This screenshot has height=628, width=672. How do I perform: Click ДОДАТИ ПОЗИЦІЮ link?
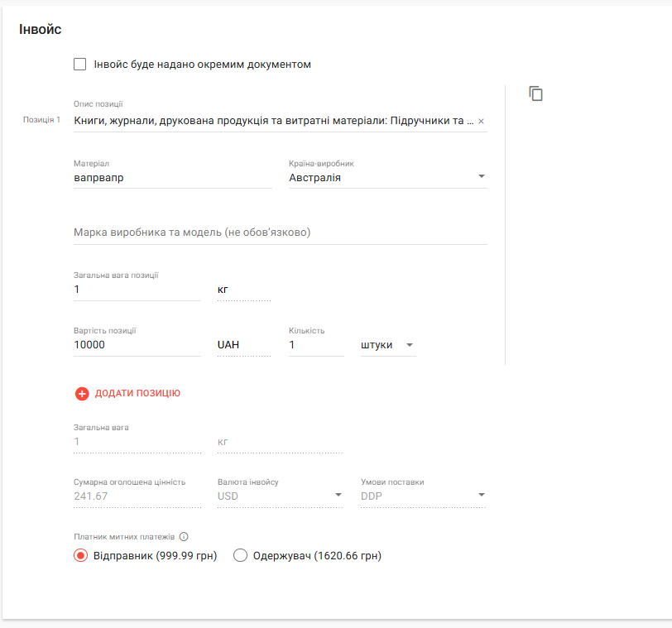point(137,393)
